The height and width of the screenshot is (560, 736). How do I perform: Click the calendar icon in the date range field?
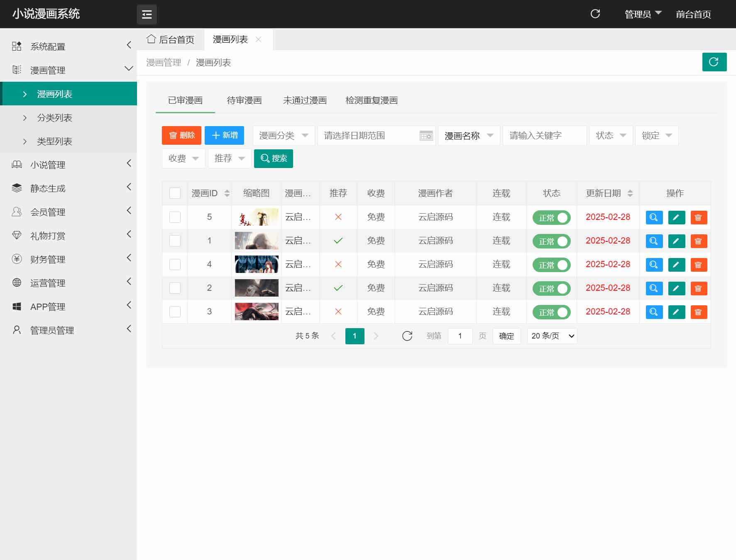(x=425, y=136)
